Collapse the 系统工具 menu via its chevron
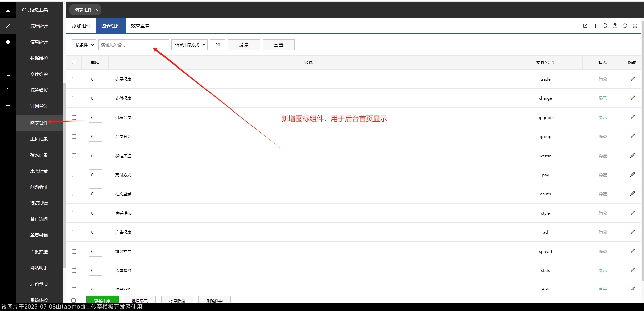 pyautogui.click(x=58, y=10)
